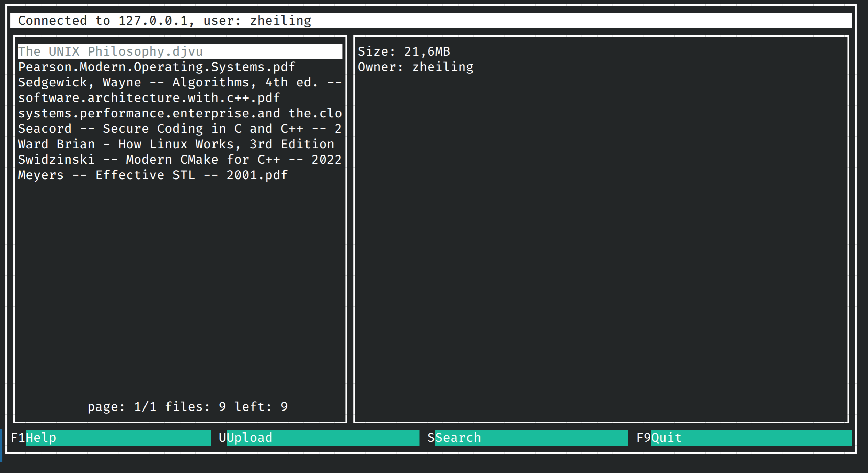Viewport: 868px width, 473px height.
Task: Open Search from the bottom bar
Action: (532, 438)
